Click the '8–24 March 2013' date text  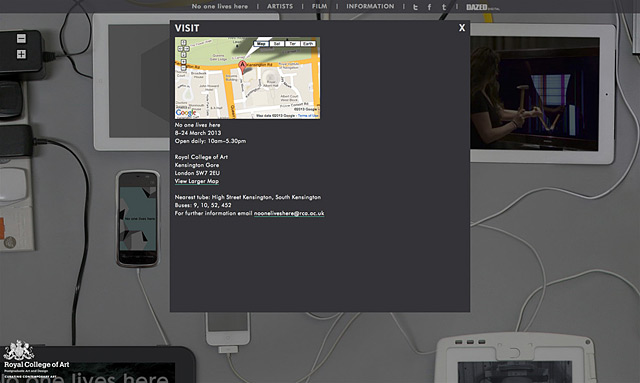(x=198, y=133)
